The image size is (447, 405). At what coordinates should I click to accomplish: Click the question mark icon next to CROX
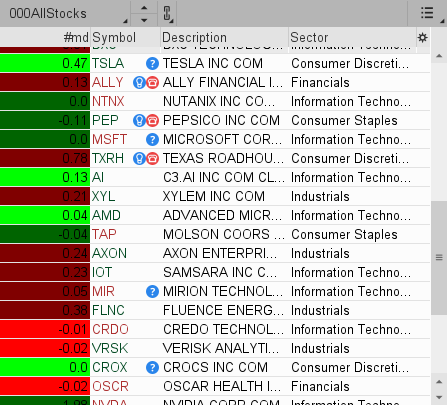[152, 367]
